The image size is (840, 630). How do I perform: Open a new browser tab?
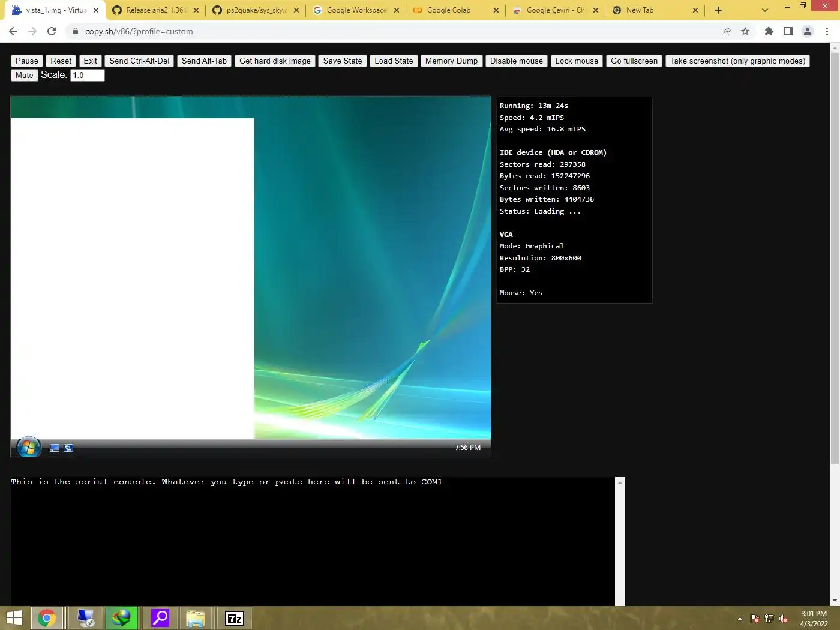(x=718, y=10)
